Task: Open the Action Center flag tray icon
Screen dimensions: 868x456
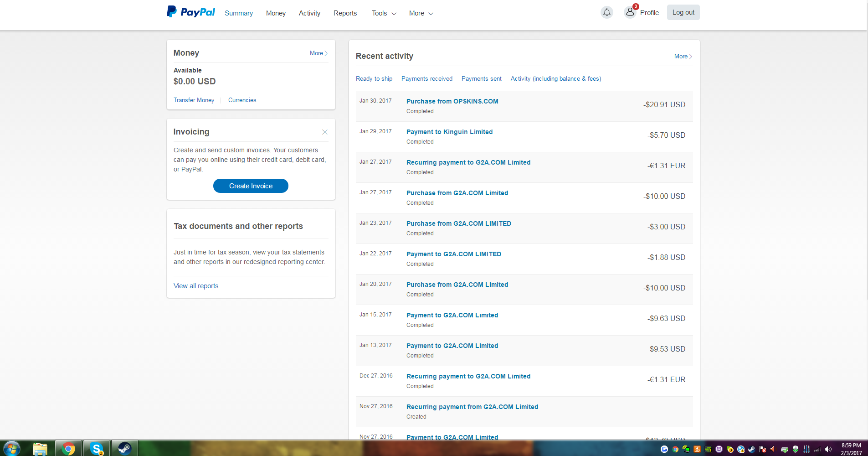Action: (763, 449)
